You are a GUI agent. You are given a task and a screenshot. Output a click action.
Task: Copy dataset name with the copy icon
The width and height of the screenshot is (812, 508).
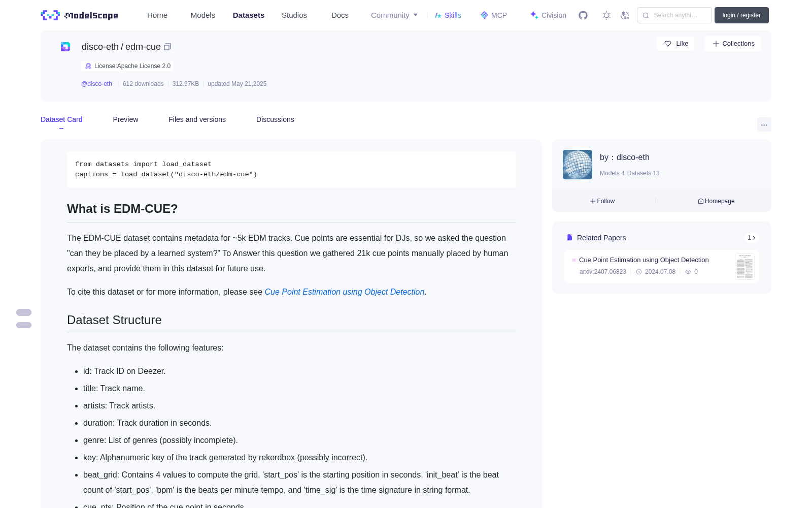[167, 47]
